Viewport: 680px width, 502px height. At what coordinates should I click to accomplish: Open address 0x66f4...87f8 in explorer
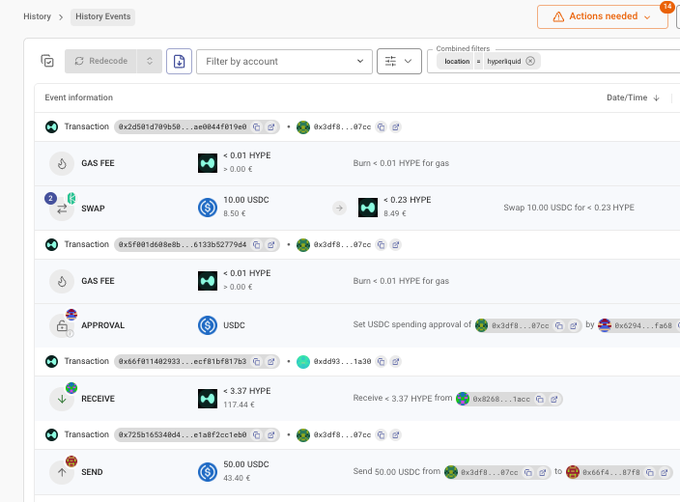[x=664, y=473]
